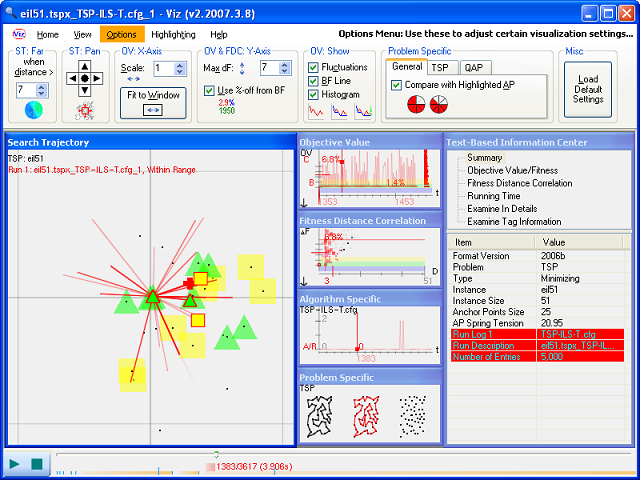
Task: Pan search trajectory down arrow
Action: click(x=84, y=90)
